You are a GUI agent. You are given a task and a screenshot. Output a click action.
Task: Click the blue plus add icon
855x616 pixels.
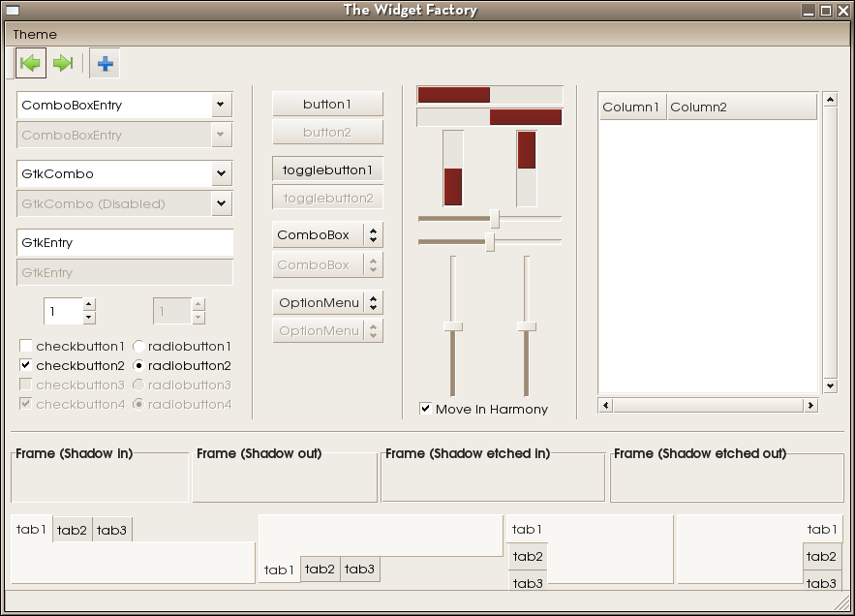click(105, 63)
